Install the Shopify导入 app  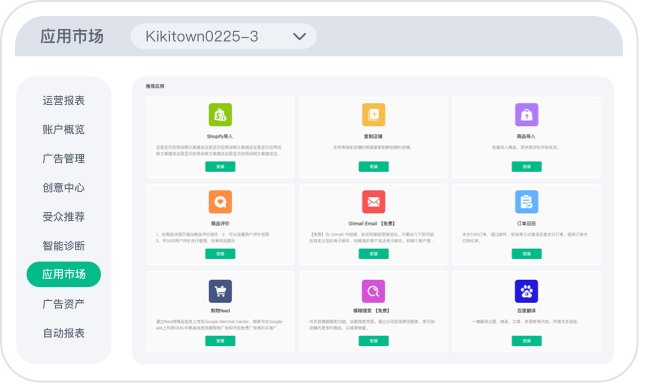[x=220, y=166]
